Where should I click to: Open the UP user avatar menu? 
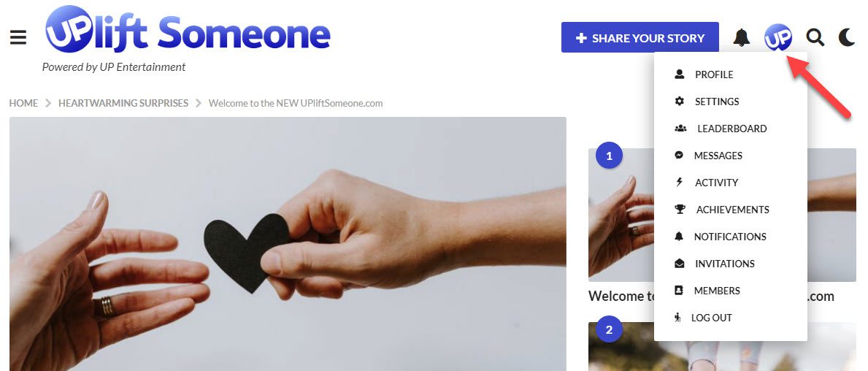coord(777,37)
